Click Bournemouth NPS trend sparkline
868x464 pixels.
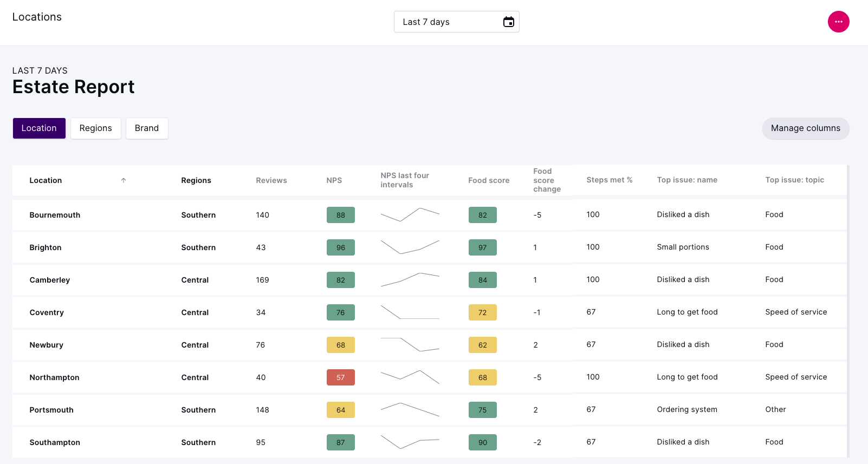coord(410,215)
